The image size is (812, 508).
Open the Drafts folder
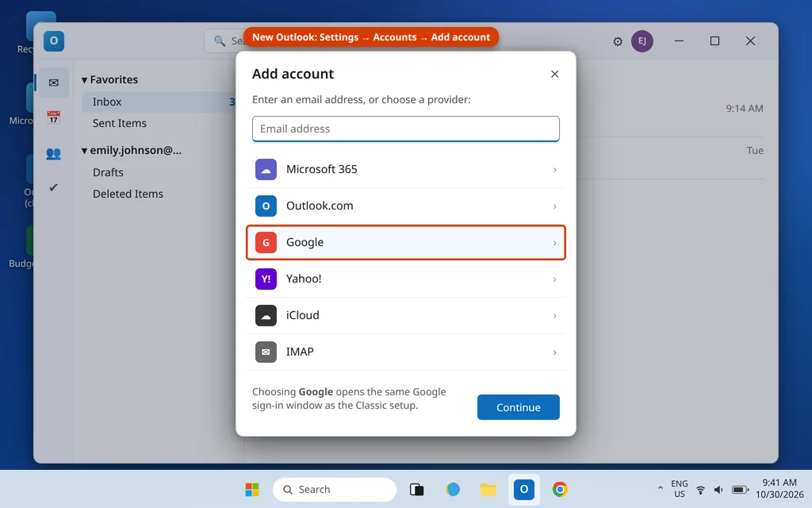[x=108, y=172]
